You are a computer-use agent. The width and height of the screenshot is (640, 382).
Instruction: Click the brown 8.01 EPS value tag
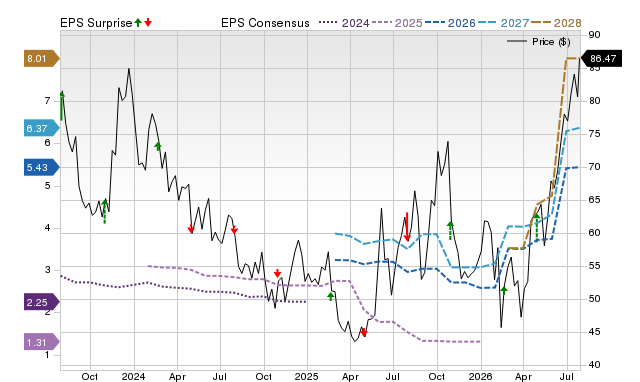[x=42, y=59]
